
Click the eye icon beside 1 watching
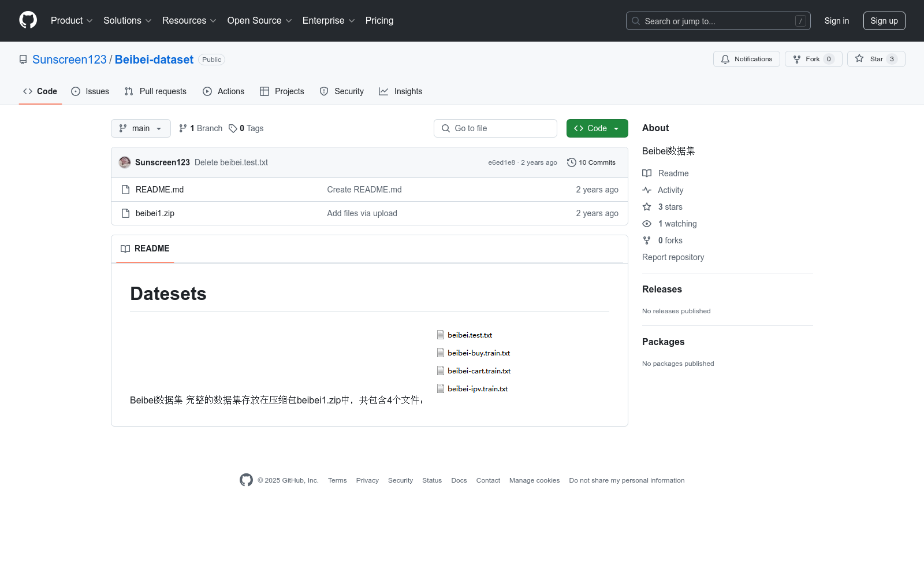point(647,224)
